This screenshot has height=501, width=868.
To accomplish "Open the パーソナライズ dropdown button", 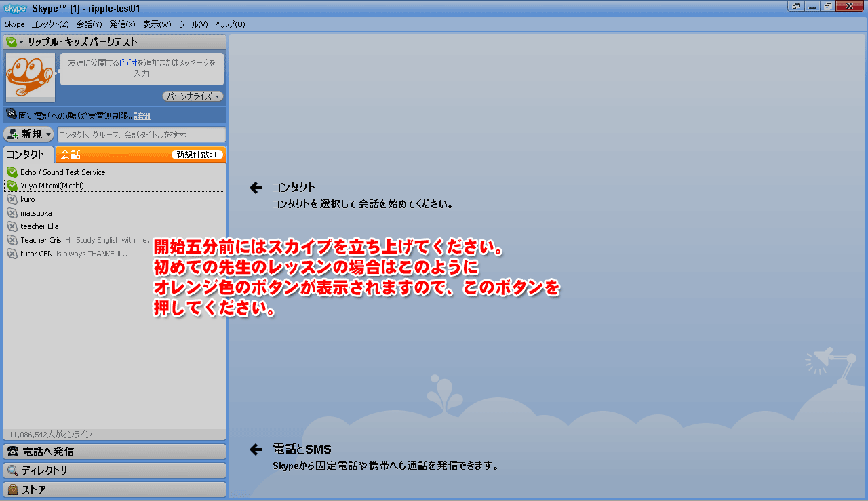I will (193, 96).
